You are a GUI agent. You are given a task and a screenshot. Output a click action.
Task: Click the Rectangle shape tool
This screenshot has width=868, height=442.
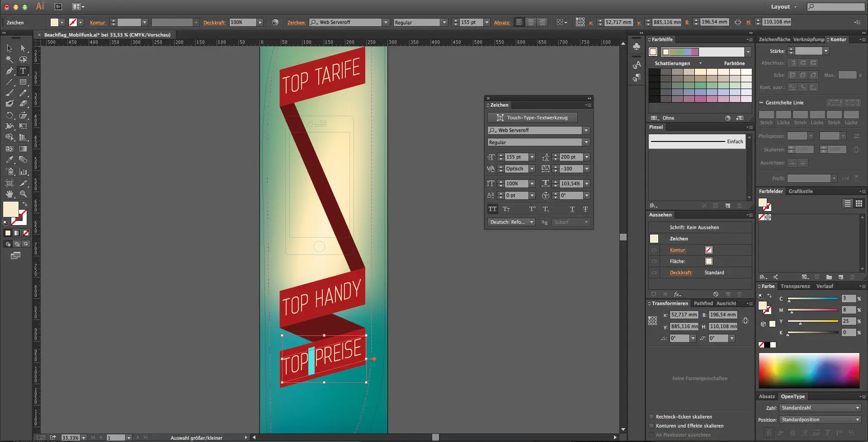point(23,82)
